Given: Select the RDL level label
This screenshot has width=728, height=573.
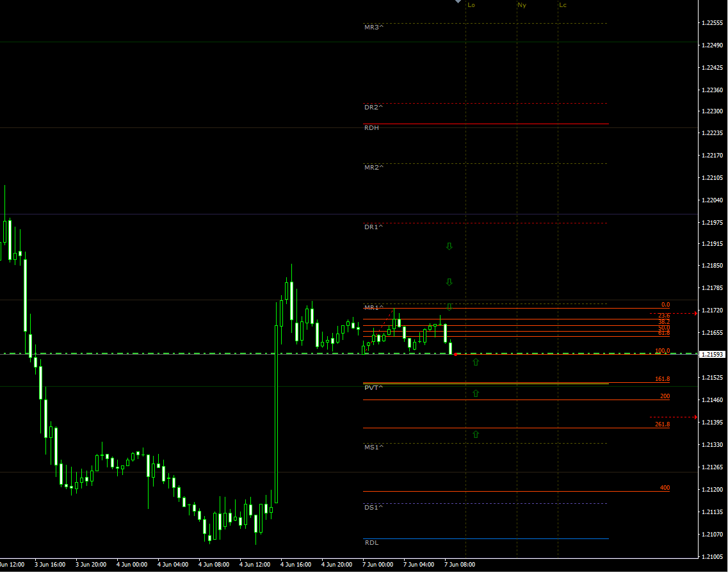Looking at the screenshot, I should [x=371, y=543].
